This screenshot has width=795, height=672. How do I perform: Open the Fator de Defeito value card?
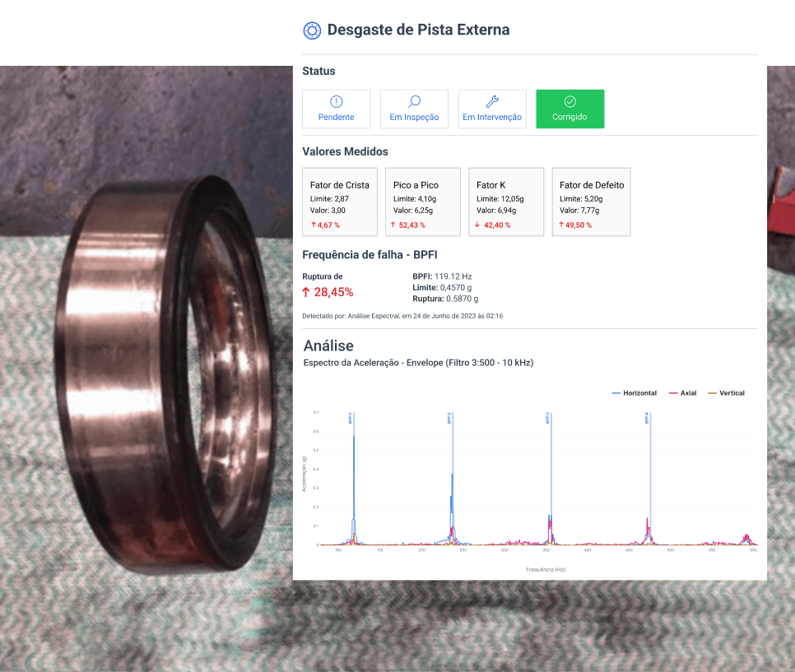(x=591, y=202)
